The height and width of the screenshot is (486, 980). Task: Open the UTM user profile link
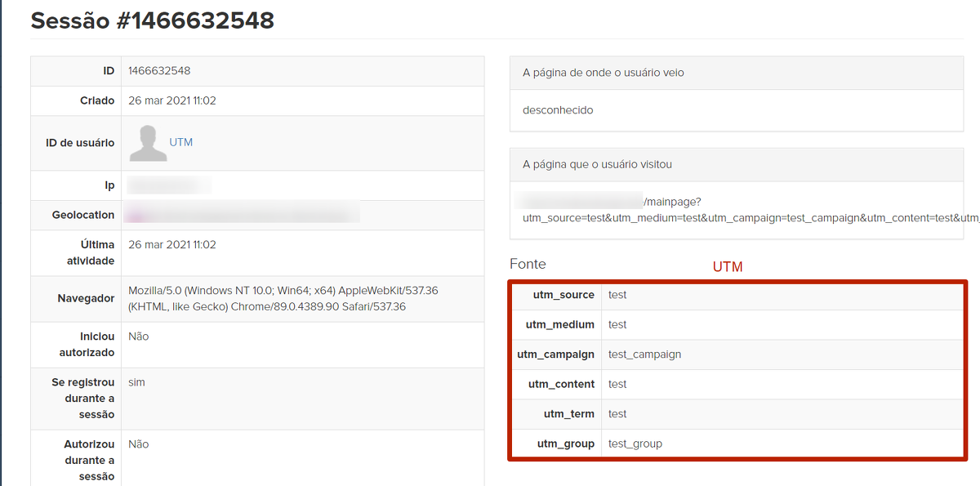pos(180,142)
